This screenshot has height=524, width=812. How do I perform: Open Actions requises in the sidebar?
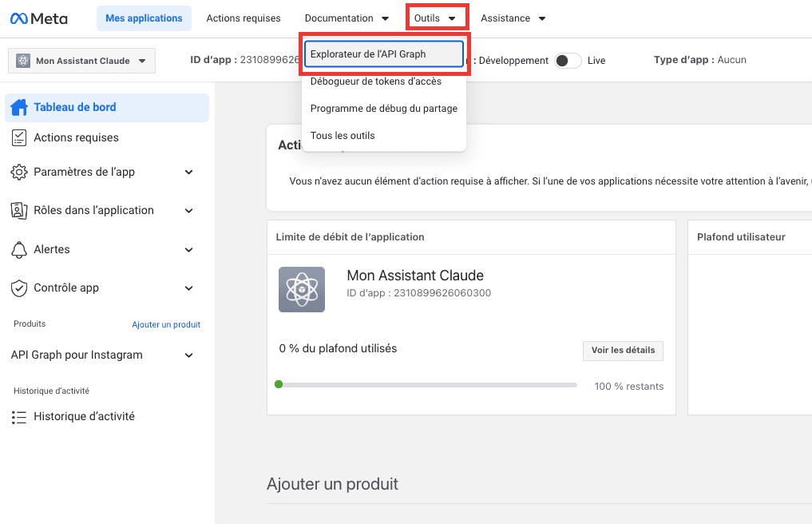click(107, 138)
